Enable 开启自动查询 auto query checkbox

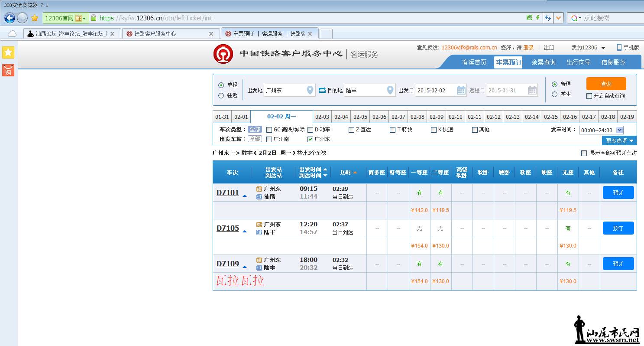(589, 96)
